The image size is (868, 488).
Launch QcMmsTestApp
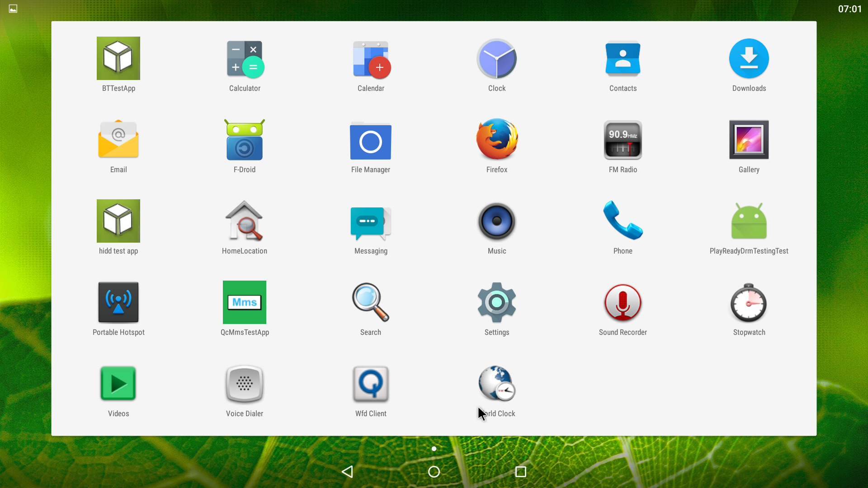tap(245, 302)
